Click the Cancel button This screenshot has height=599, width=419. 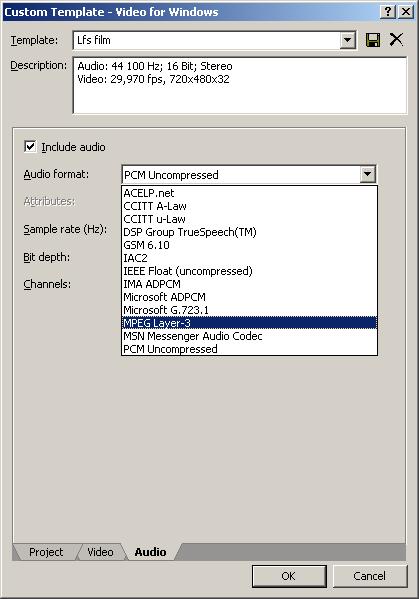coord(370,576)
